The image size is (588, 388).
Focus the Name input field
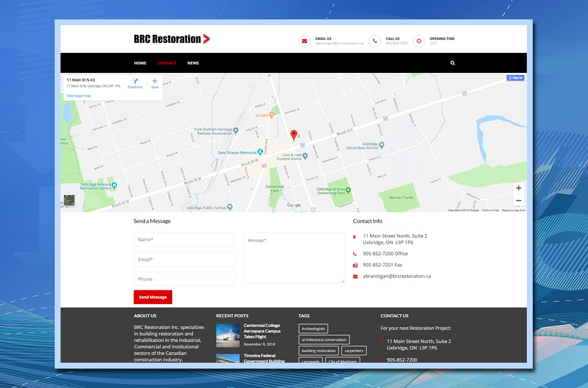[x=184, y=239]
